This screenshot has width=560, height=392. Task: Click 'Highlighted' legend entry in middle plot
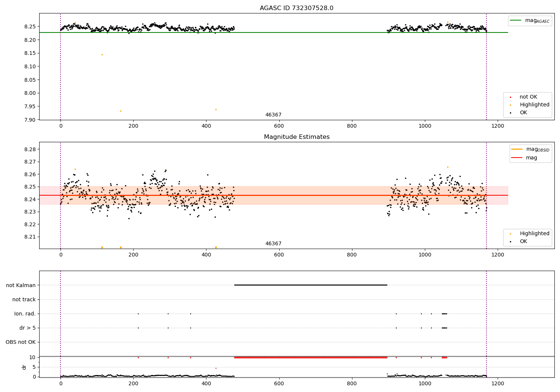(x=530, y=234)
